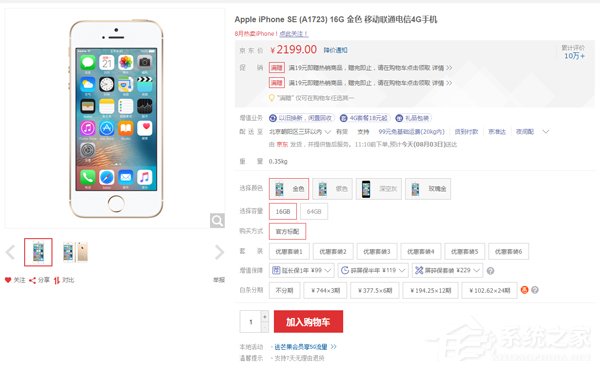Choose the 16GB capacity option
The image size is (600, 370).
283,212
